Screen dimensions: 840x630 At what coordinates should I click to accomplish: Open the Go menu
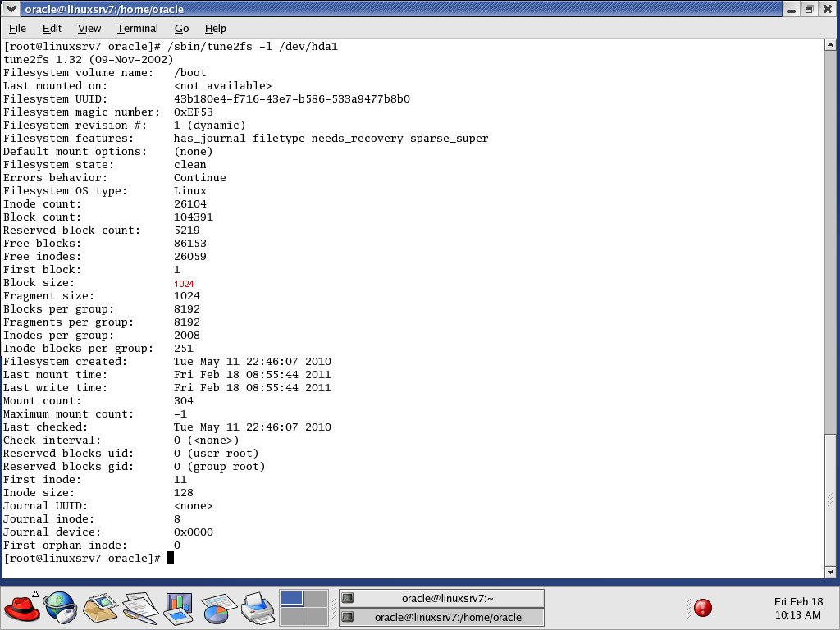181,28
